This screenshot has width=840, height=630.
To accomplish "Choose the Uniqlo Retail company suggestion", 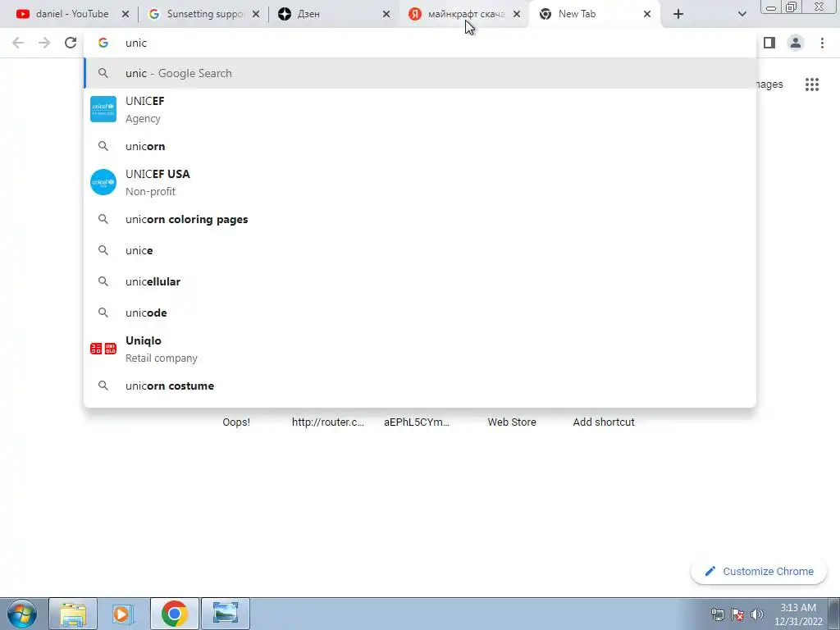I will click(x=420, y=349).
